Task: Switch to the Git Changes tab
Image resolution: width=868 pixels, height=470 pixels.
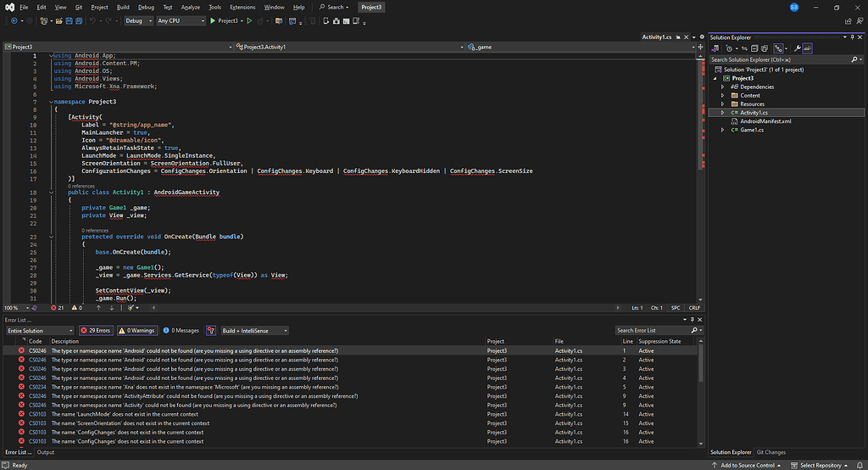Action: pyautogui.click(x=771, y=452)
